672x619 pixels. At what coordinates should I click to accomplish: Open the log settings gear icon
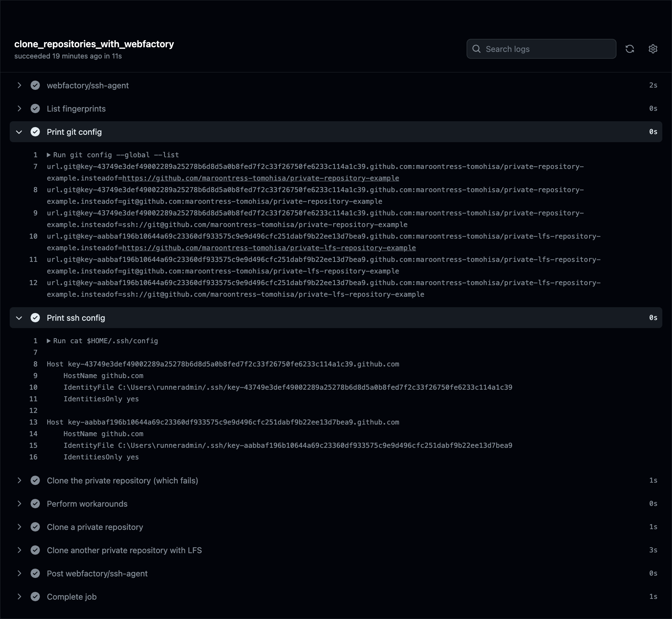[x=653, y=49]
